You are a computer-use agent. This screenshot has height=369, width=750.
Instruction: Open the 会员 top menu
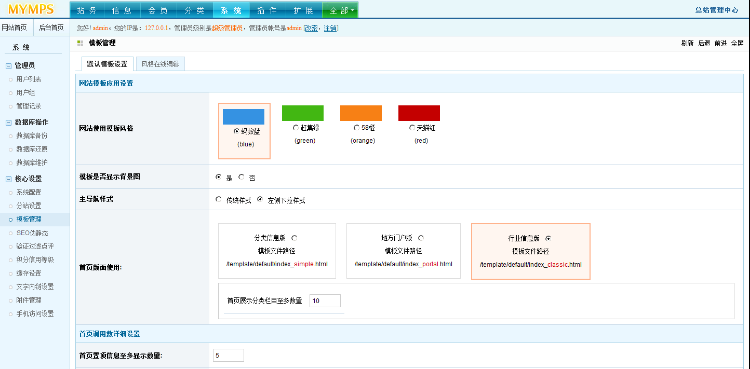[x=158, y=10]
